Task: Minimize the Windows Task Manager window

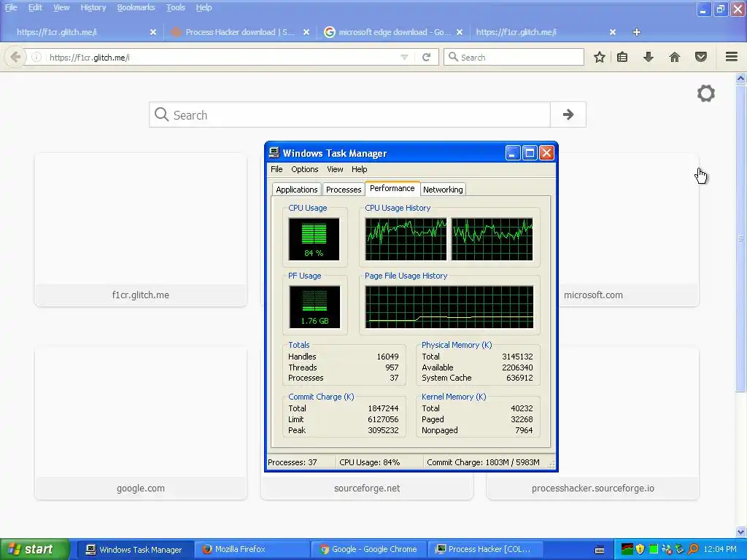Action: (x=513, y=153)
